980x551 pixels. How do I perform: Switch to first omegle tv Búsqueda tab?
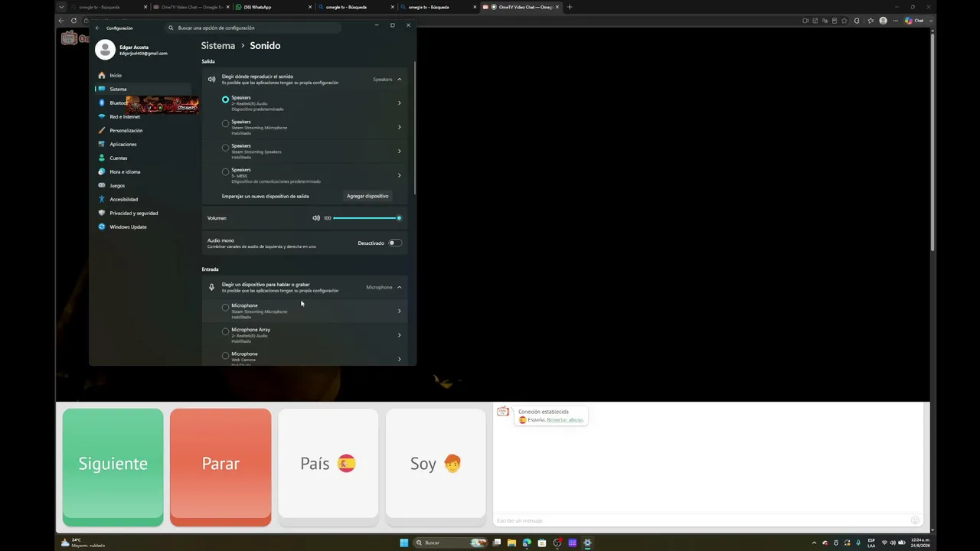pos(108,7)
